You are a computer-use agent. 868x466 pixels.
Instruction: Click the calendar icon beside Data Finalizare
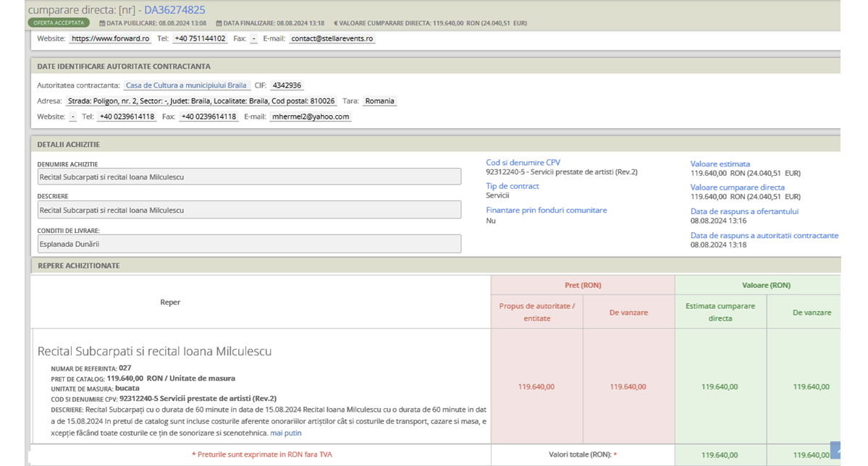tap(219, 23)
